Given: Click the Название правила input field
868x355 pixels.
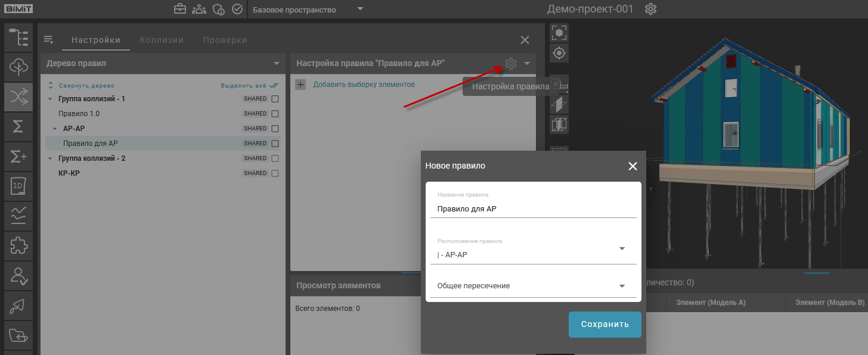Looking at the screenshot, I should (533, 209).
